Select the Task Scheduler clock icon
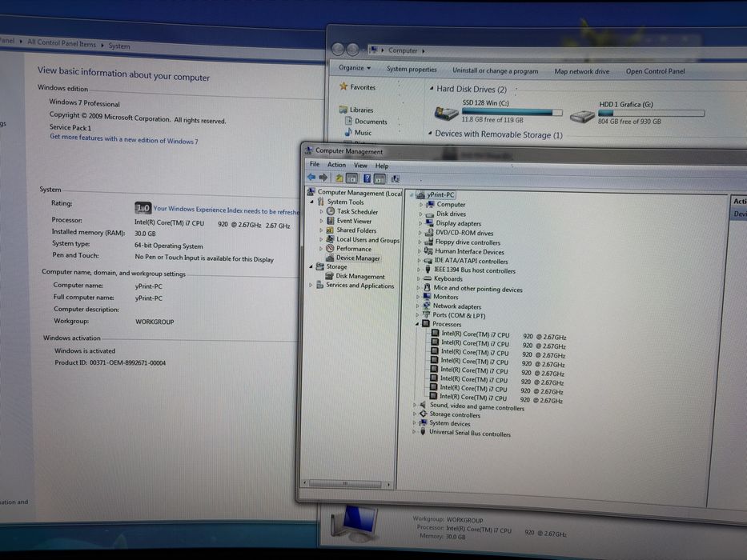Image resolution: width=747 pixels, height=560 pixels. [x=331, y=211]
